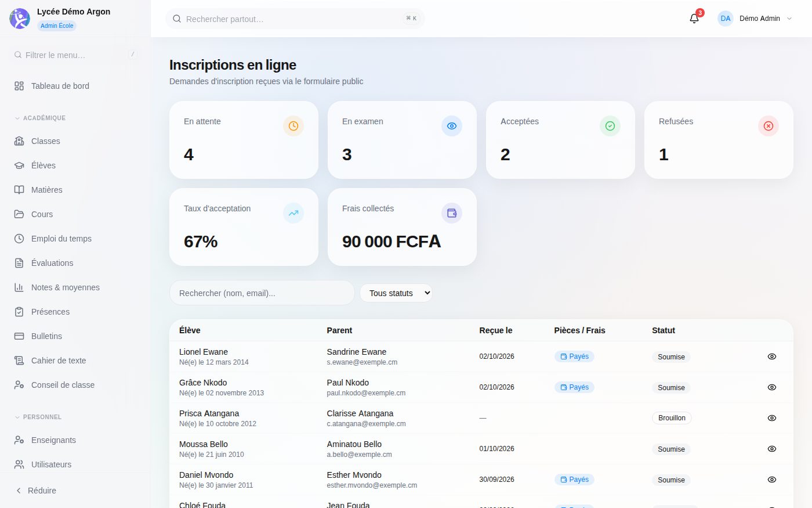Collapse the ACADÉMIQUE menu section
The width and height of the screenshot is (812, 508).
40,118
